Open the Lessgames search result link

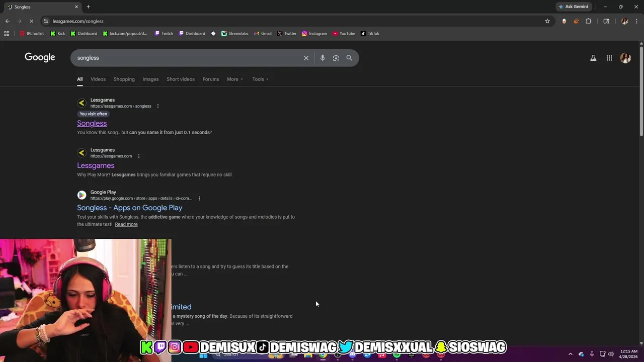click(96, 165)
